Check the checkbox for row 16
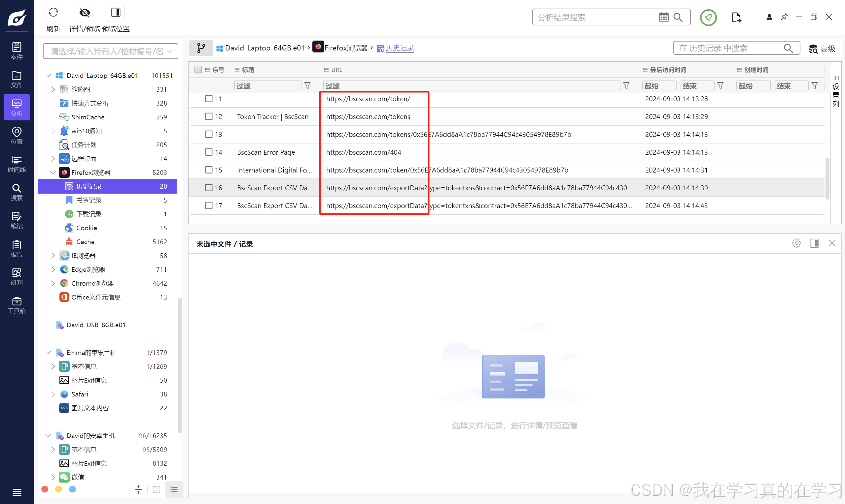This screenshot has width=845, height=504. (209, 188)
